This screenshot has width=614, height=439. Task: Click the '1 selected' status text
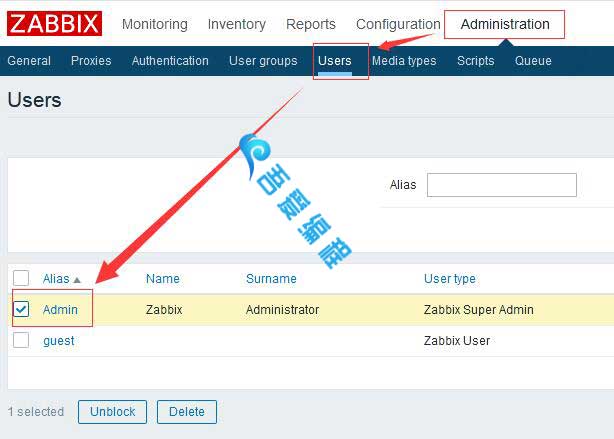(36, 412)
